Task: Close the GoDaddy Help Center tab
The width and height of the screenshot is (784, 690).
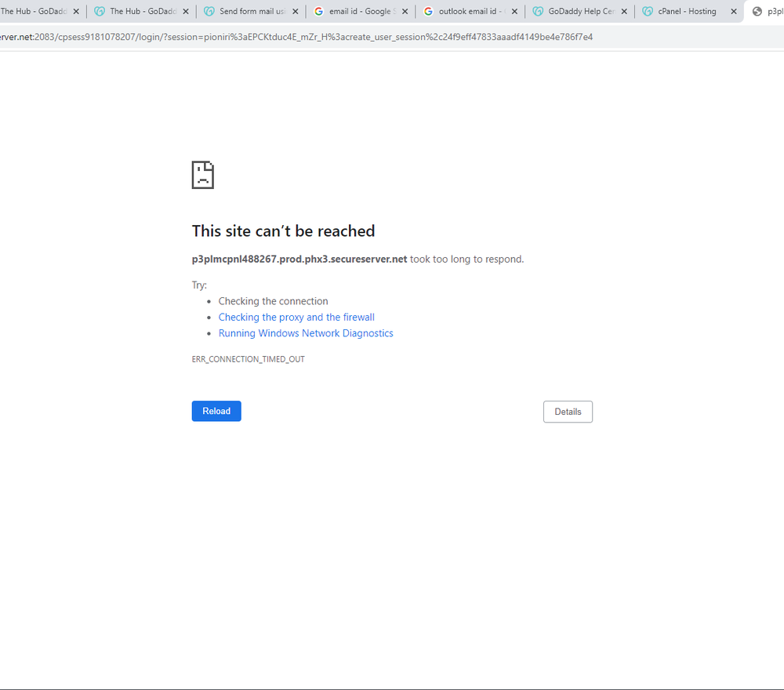Action: pos(624,12)
